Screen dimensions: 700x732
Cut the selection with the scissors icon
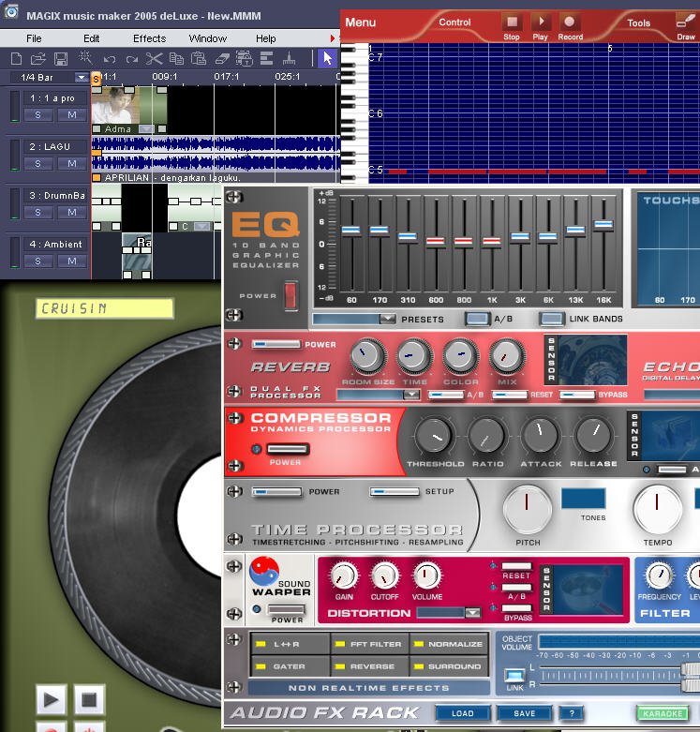[x=154, y=59]
